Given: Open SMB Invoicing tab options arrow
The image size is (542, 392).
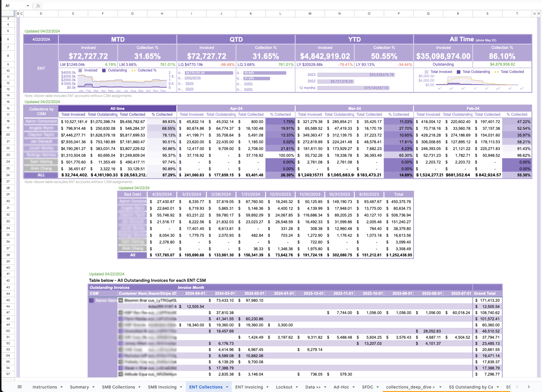Looking at the screenshot, I should (x=181, y=387).
